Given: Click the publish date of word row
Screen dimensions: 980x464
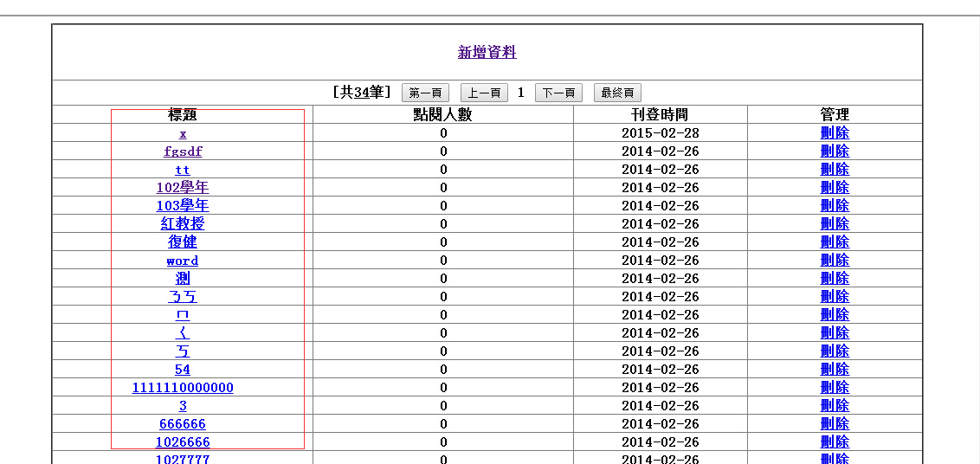Looking at the screenshot, I should 660,261.
